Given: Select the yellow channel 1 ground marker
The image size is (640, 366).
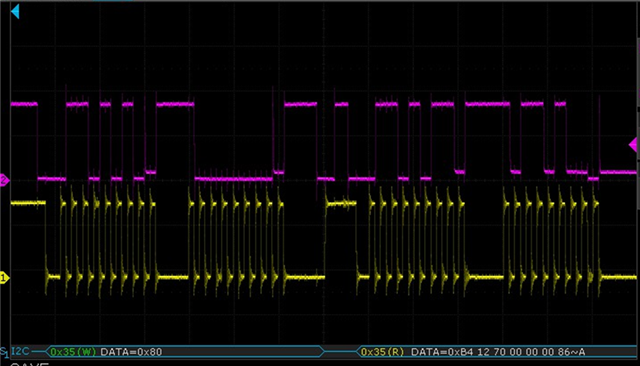Looking at the screenshot, I should (4, 278).
